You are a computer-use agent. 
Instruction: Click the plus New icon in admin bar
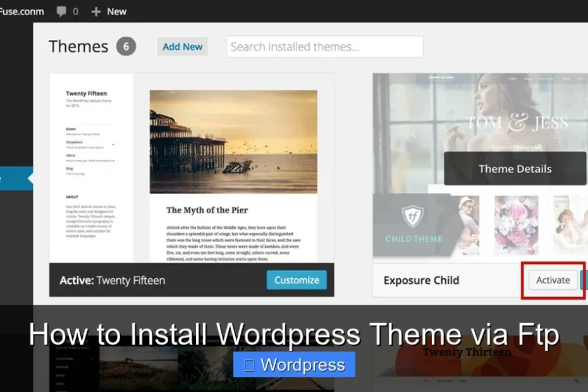96,12
